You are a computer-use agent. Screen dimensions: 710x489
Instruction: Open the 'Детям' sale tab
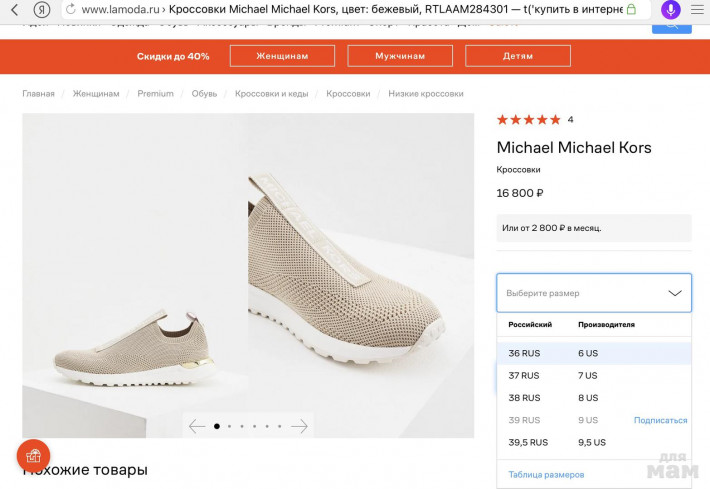(x=518, y=56)
